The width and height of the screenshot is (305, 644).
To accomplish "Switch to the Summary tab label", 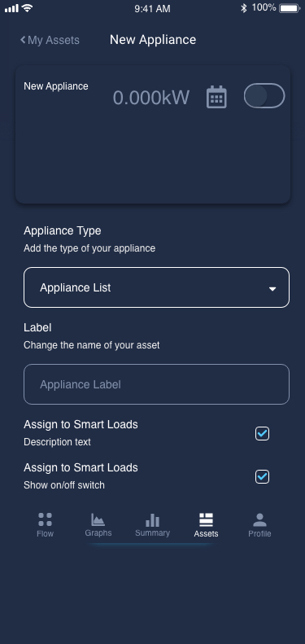I will [152, 532].
